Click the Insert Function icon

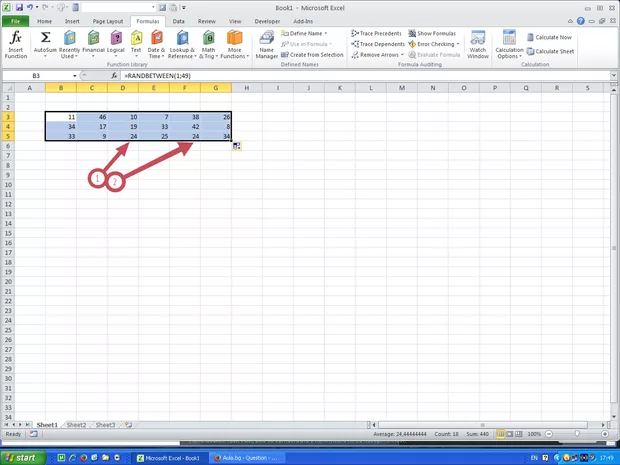tap(16, 43)
